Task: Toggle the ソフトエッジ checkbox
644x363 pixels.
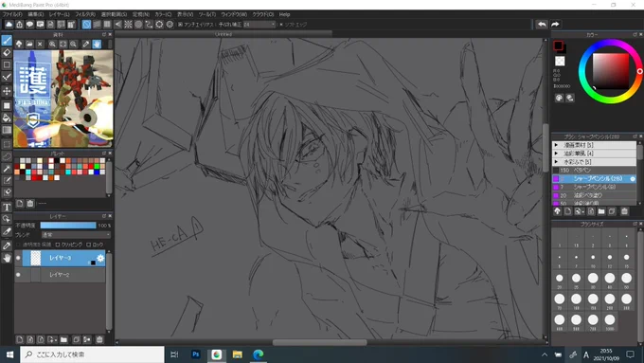Action: (281, 25)
